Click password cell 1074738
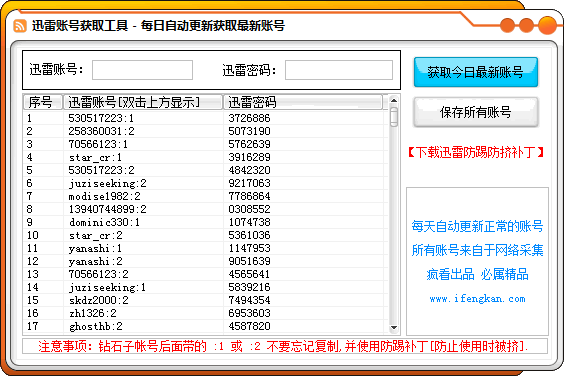The width and height of the screenshot is (564, 376). click(249, 222)
